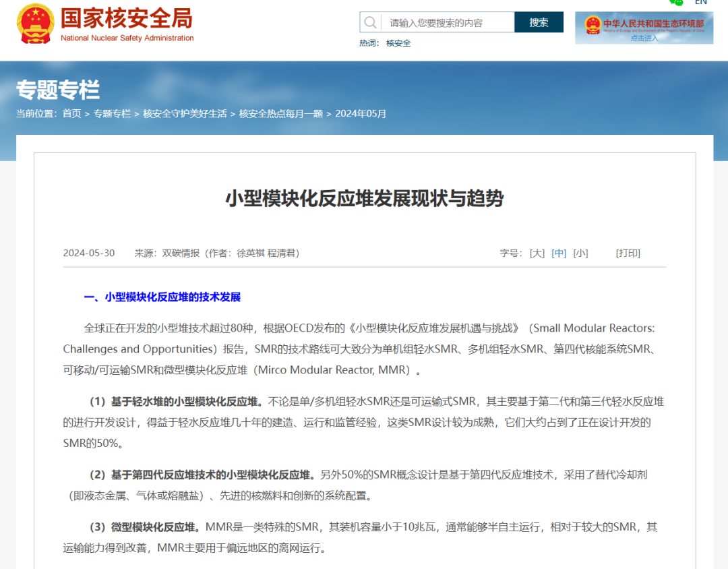Click the [打印] print button

(628, 253)
